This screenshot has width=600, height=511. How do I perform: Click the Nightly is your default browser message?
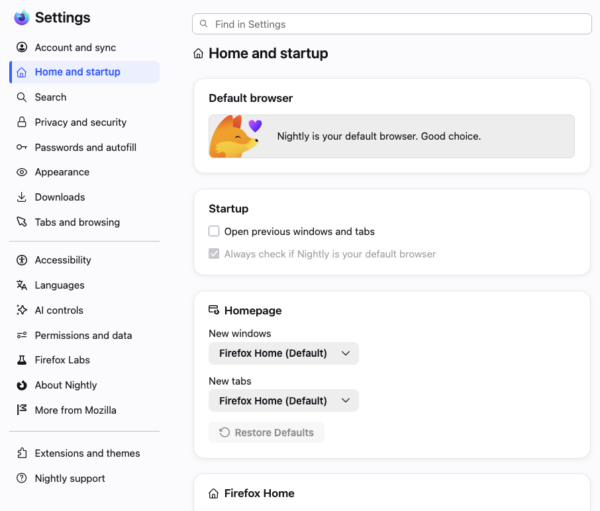tap(379, 136)
